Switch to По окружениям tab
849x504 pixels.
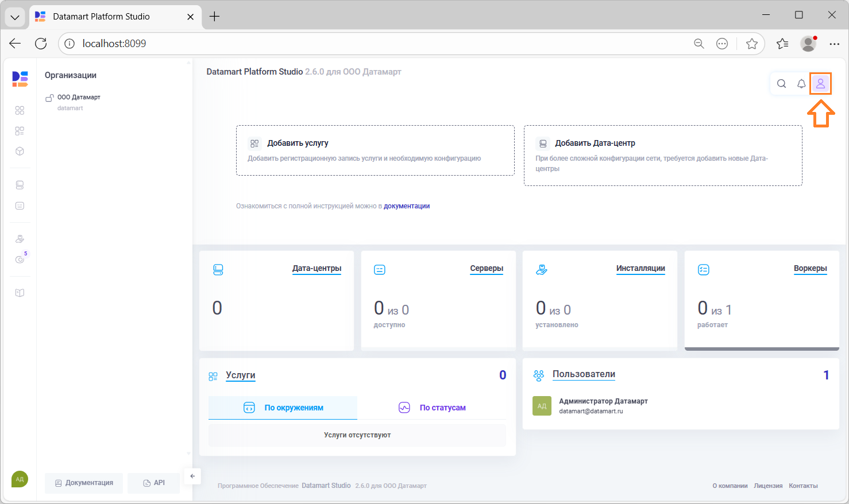coord(283,408)
